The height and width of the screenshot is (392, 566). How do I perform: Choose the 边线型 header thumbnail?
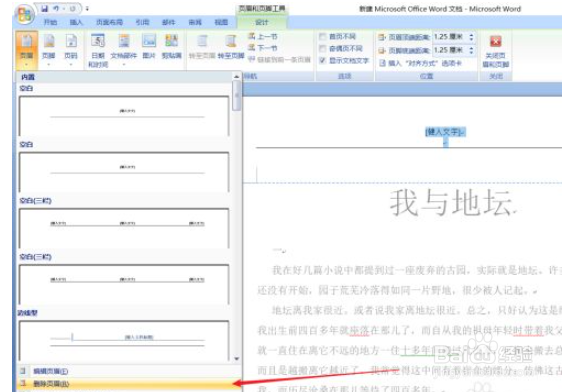pos(124,340)
